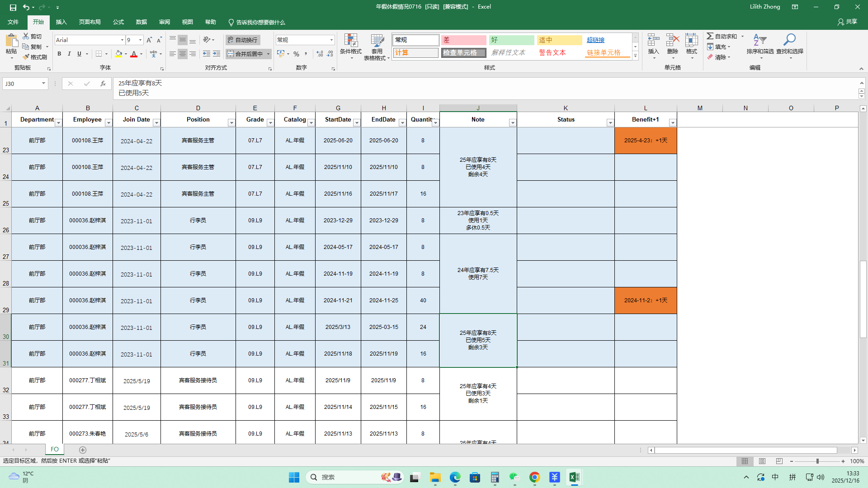Open the Data ribbon tab
This screenshot has width=868, height=488.
pyautogui.click(x=141, y=22)
